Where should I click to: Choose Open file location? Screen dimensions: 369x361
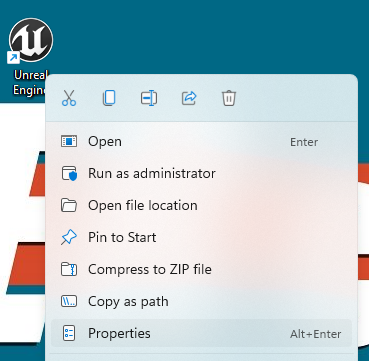pos(201,205)
